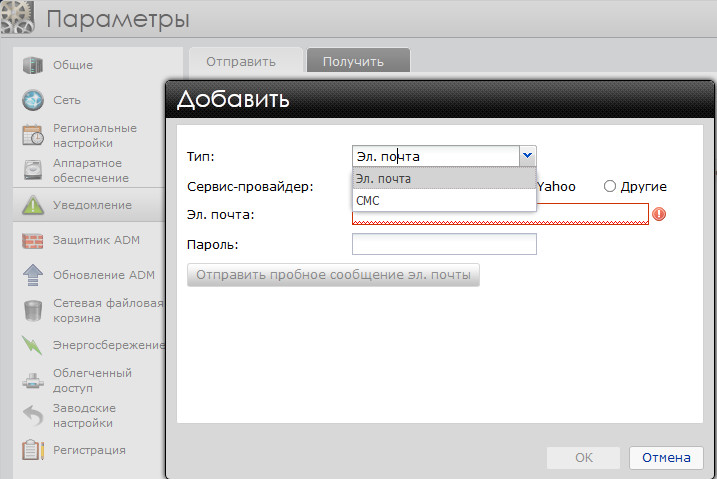The image size is (717, 479).
Task: Click the Registration clipboard icon
Action: (x=33, y=450)
